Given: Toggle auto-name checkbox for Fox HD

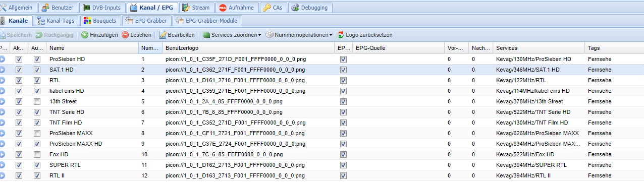Looking at the screenshot, I should coord(37,154).
